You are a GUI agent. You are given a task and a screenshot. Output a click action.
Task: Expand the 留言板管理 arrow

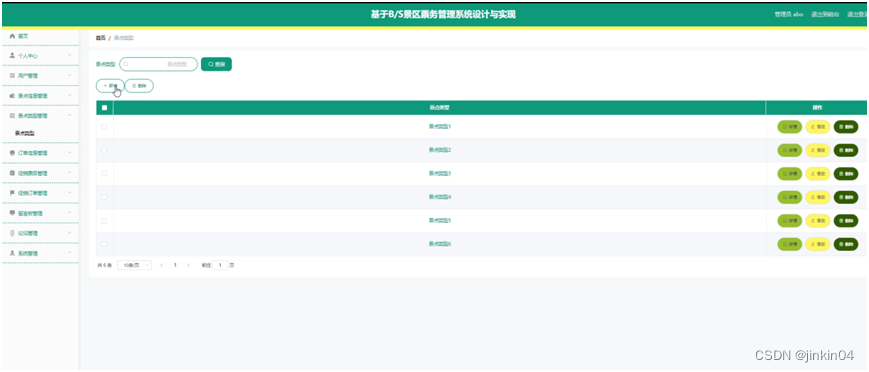tap(69, 213)
